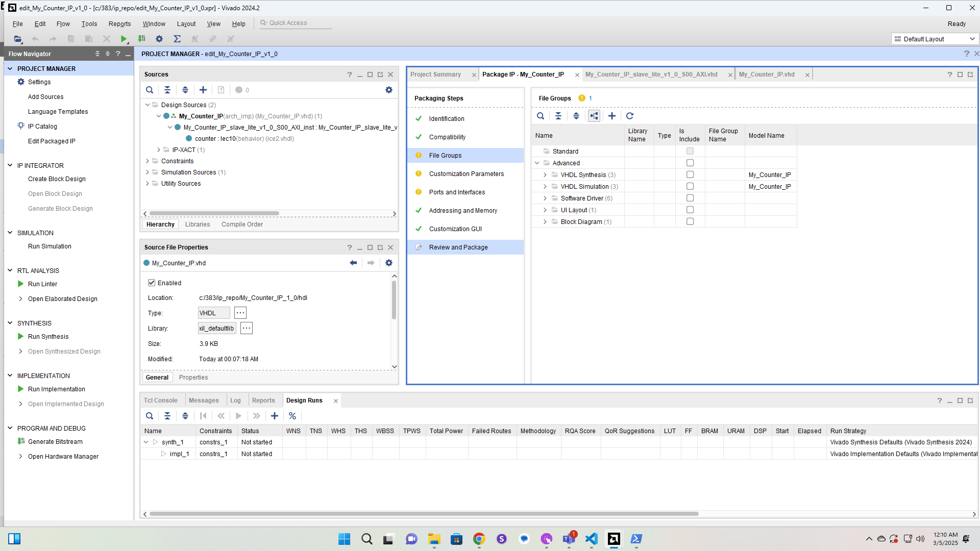
Task: Click the green Run toolbar icon
Action: (124, 39)
